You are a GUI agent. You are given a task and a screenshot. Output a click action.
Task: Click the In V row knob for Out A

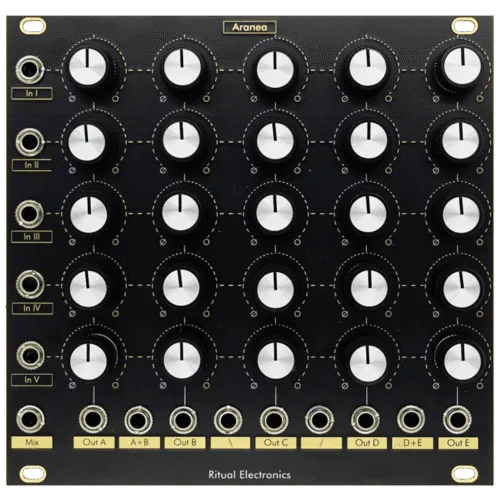(x=89, y=362)
